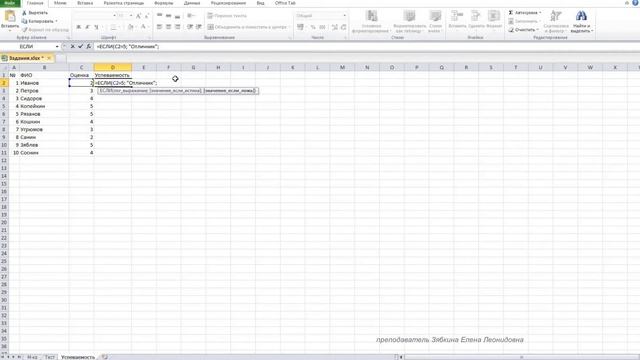Apply the comma thousands separator format
The image size is (640, 360).
pyautogui.click(x=322, y=27)
